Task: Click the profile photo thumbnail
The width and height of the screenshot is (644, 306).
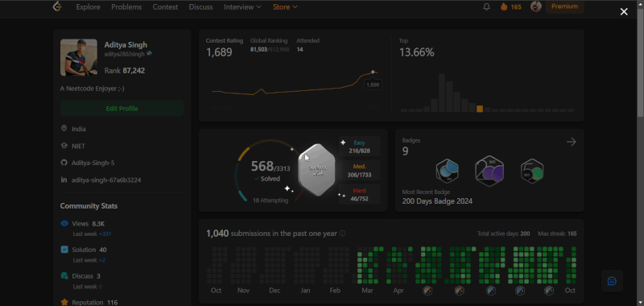Action: pos(79,57)
